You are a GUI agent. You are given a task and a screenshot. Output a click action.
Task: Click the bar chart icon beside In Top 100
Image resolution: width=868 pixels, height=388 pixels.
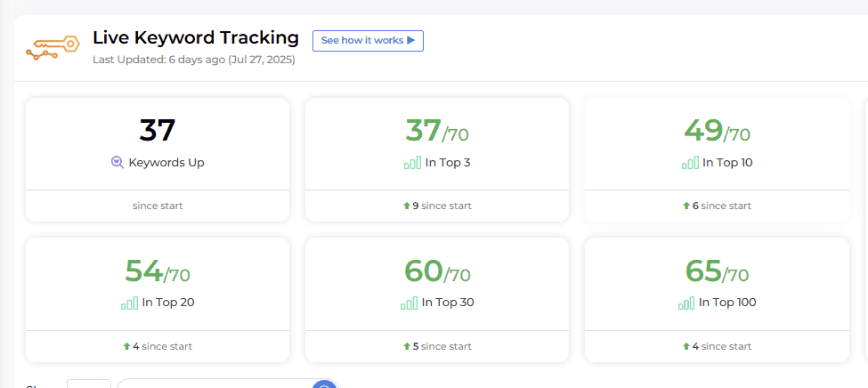[686, 303]
